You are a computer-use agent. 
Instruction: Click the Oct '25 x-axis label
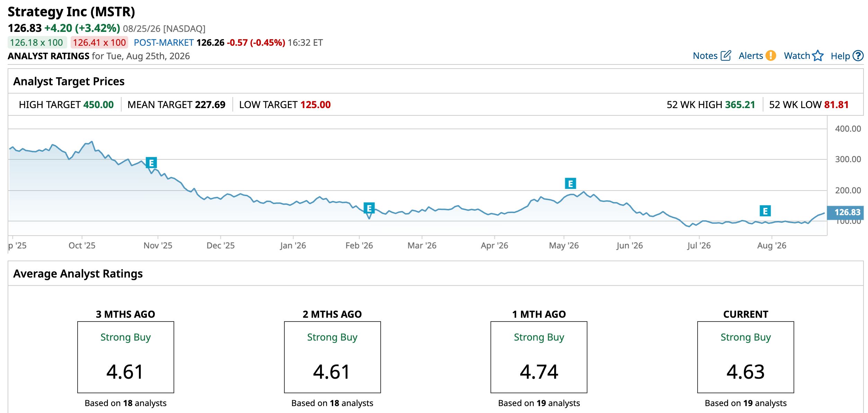point(82,246)
